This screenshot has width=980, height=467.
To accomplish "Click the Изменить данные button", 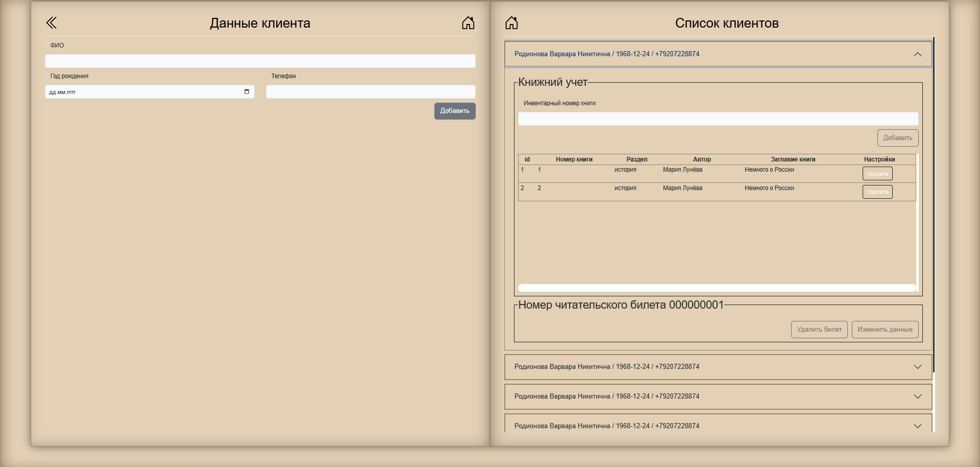I will 885,330.
